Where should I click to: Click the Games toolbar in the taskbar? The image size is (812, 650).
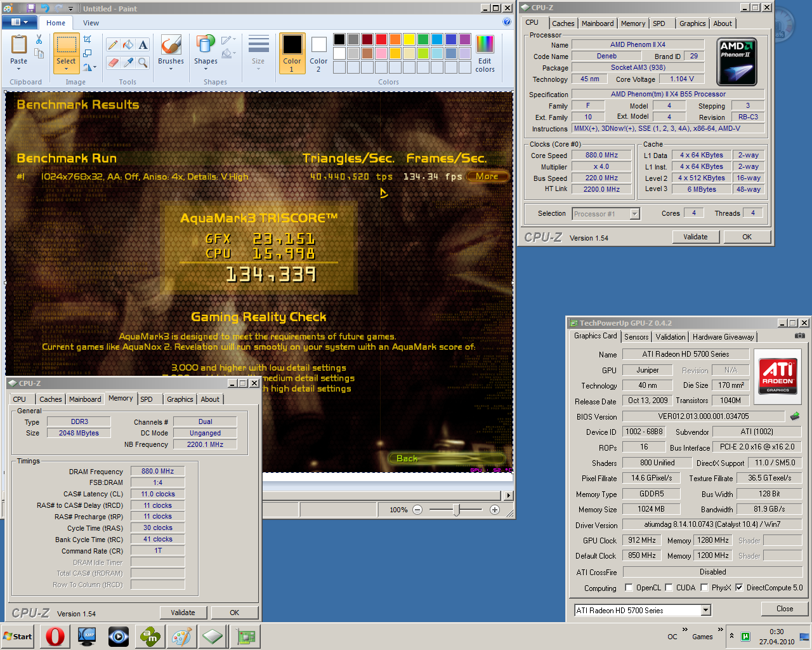(x=702, y=637)
